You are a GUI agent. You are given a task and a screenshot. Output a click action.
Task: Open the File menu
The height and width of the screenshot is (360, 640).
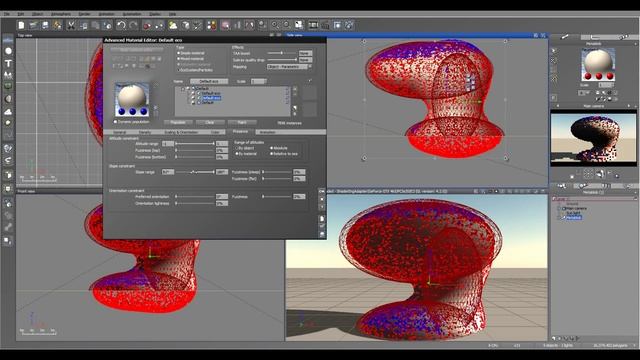tap(7, 14)
